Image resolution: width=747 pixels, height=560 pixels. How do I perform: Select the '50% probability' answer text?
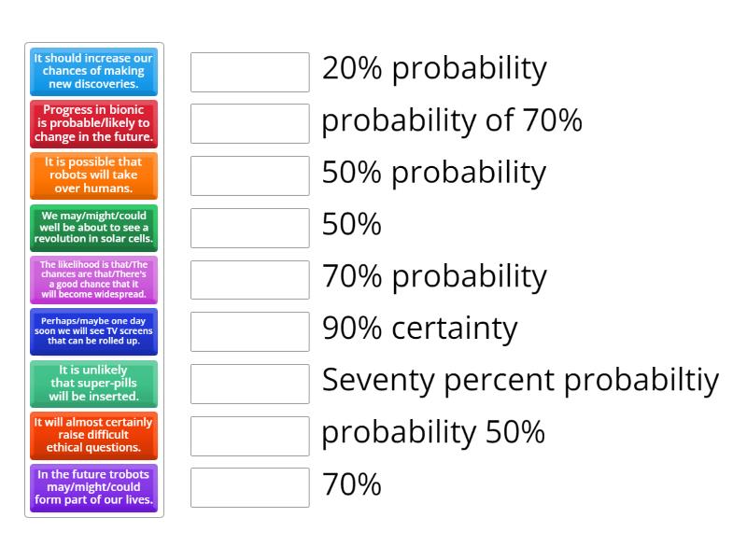435,175
